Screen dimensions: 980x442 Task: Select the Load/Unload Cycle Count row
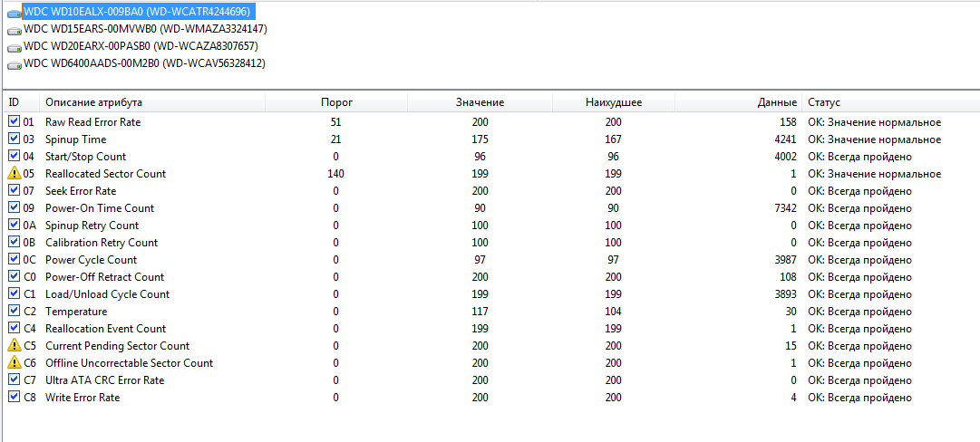pyautogui.click(x=107, y=293)
